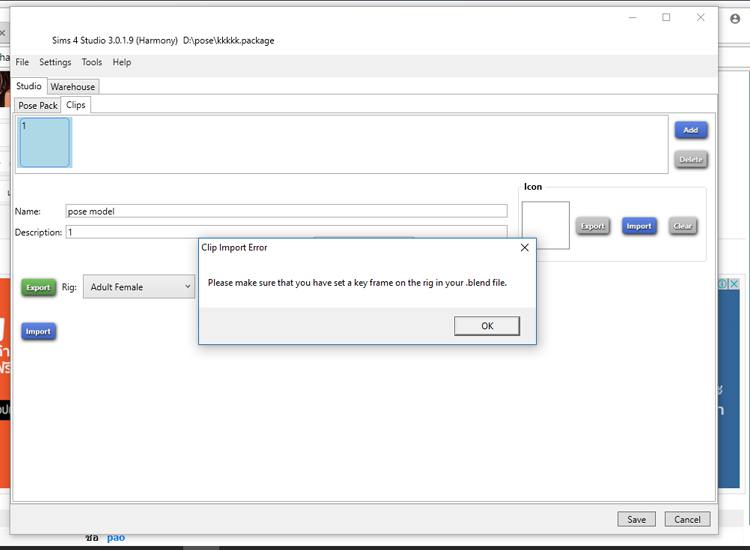Switch to the Studio tab

pos(29,86)
